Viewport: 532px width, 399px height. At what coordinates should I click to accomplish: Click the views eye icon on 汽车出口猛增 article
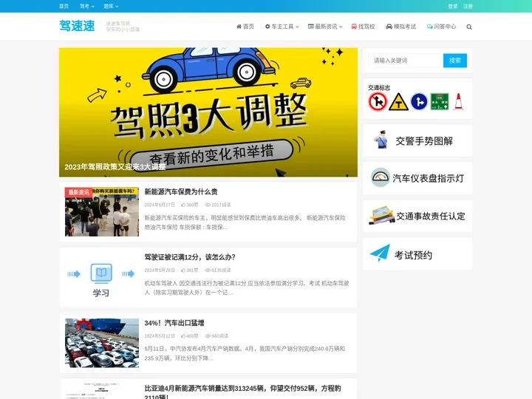click(208, 336)
